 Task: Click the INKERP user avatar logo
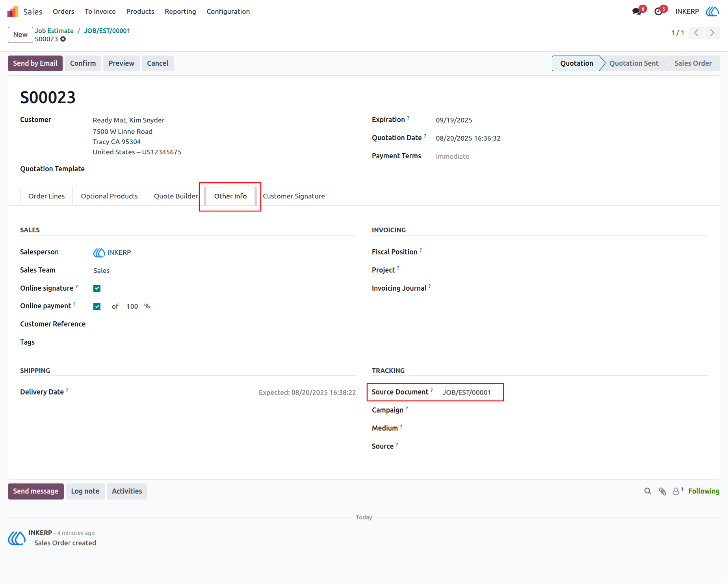[x=712, y=11]
